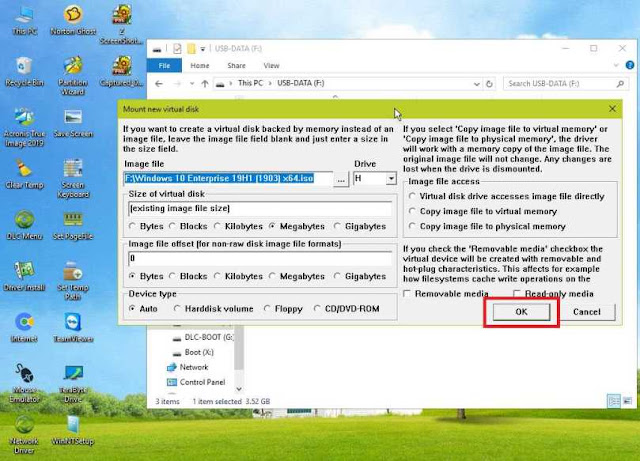Open Driver Install desktop icon

click(24, 276)
